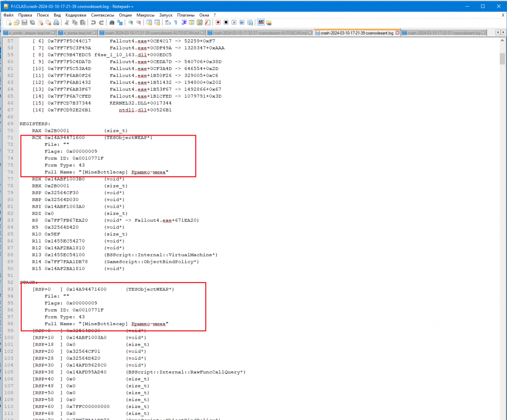Close the active crash-2024-03-10-17-21-39 cosmodesant.log tab
507x420 pixels.
(x=397, y=33)
